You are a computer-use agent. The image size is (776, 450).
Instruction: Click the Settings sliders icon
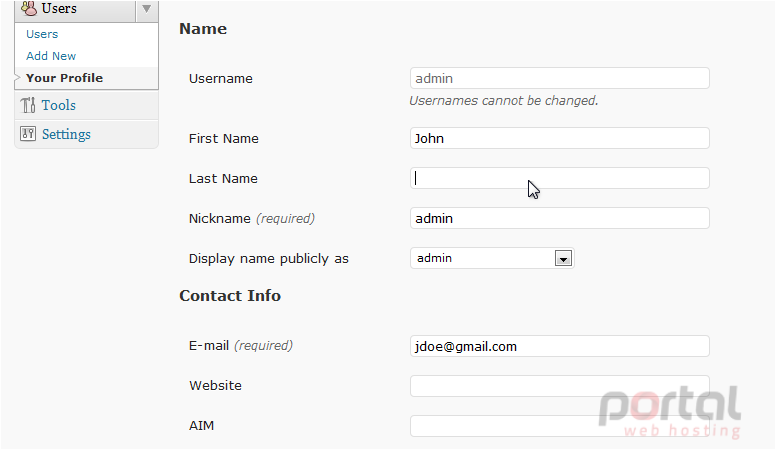(x=28, y=134)
